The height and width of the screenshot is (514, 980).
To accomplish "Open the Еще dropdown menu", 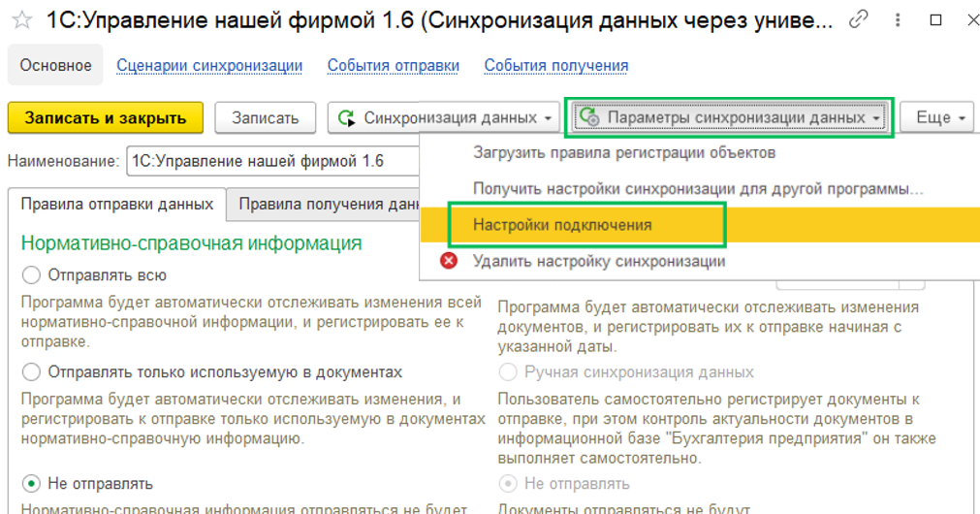I will tap(939, 117).
